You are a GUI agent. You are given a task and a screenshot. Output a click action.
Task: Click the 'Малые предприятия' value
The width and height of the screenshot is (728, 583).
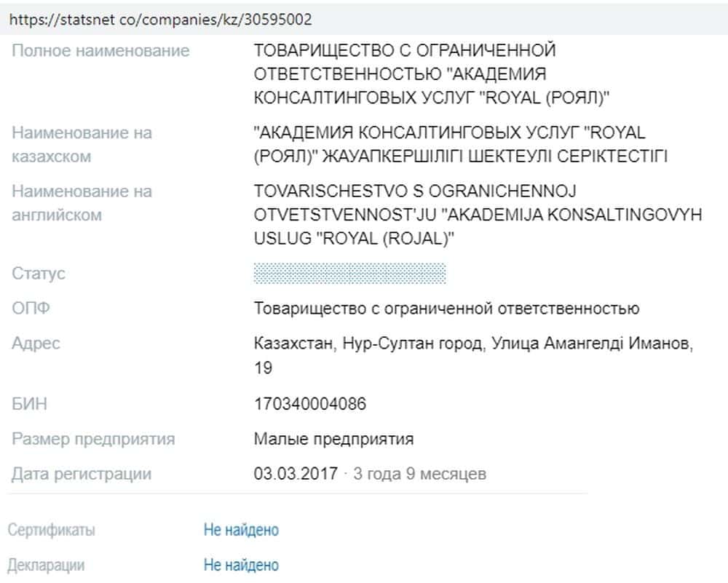point(333,439)
